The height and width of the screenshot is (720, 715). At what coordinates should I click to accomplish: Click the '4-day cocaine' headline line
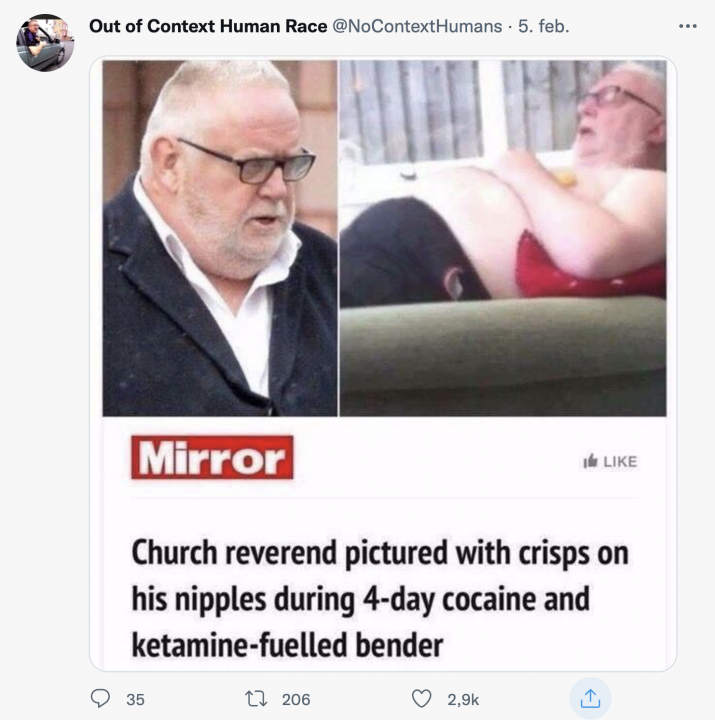[x=360, y=599]
